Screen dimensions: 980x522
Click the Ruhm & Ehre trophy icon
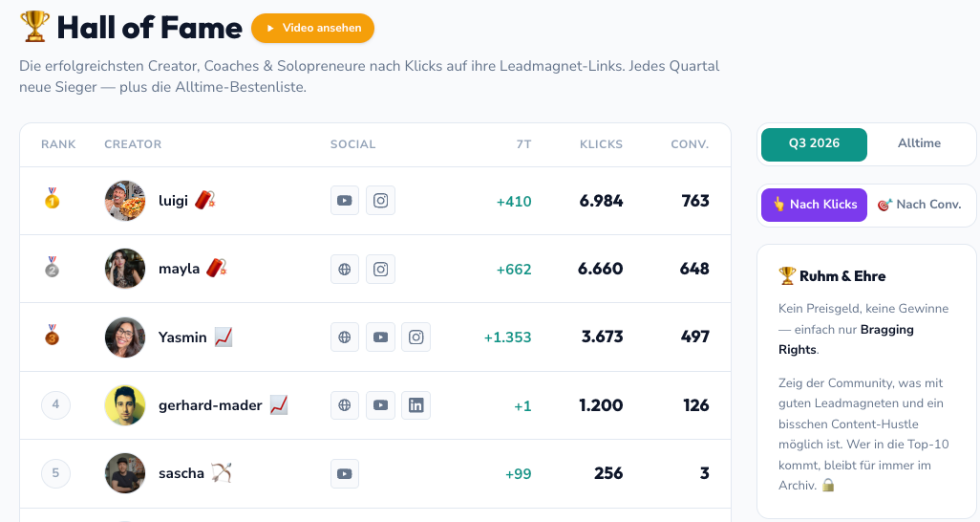(787, 275)
